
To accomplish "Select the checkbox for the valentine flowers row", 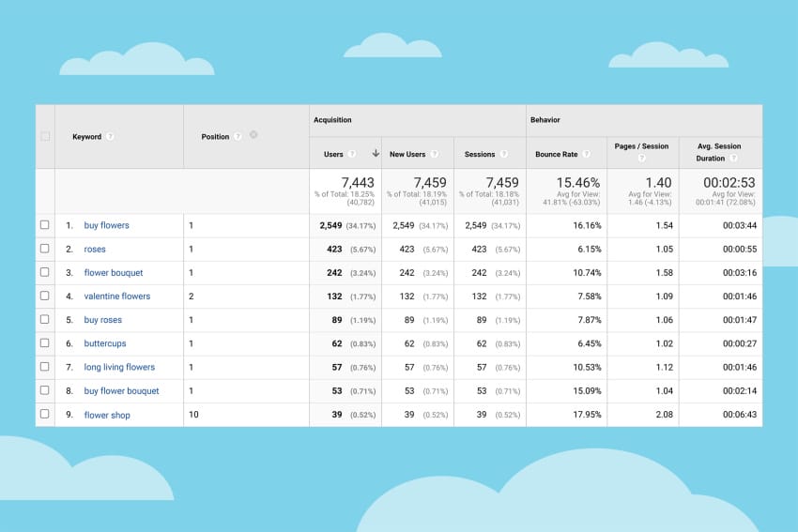I will point(44,296).
